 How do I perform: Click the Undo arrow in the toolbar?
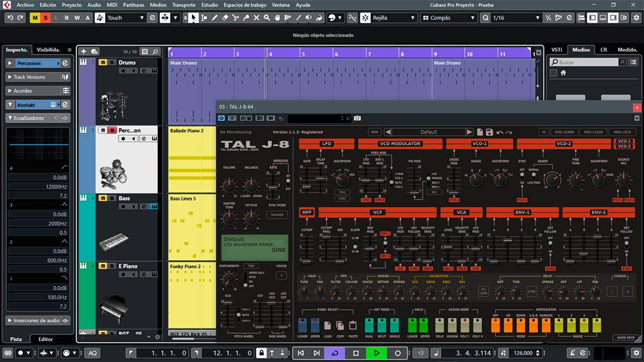tap(10, 18)
